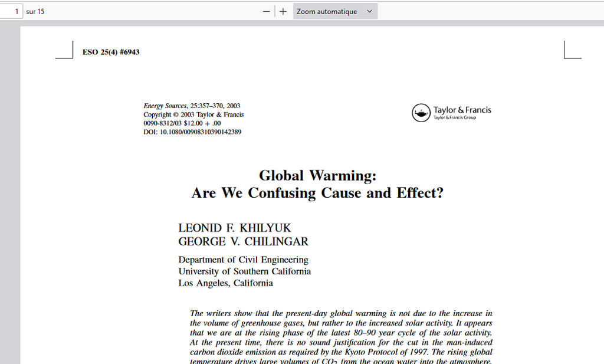
Task: Click the zoom in plus icon
Action: coord(283,11)
